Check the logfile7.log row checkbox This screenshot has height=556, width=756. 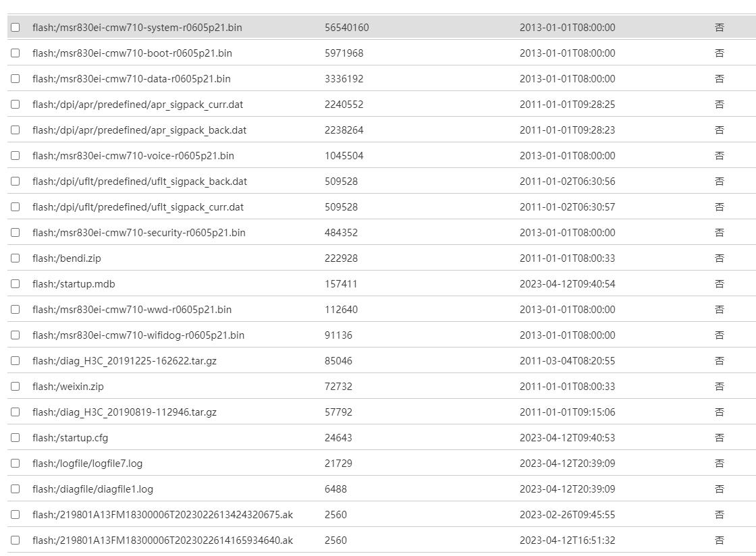(x=16, y=464)
